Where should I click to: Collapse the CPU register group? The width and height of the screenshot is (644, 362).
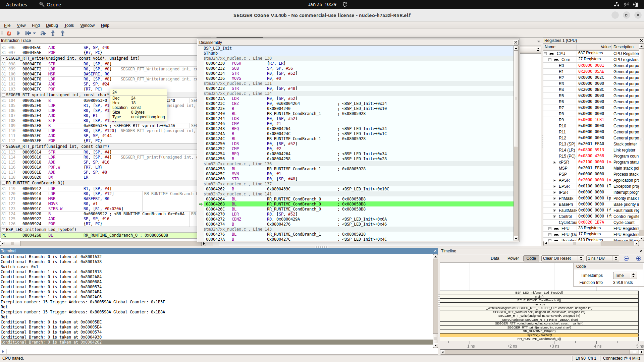(x=545, y=54)
